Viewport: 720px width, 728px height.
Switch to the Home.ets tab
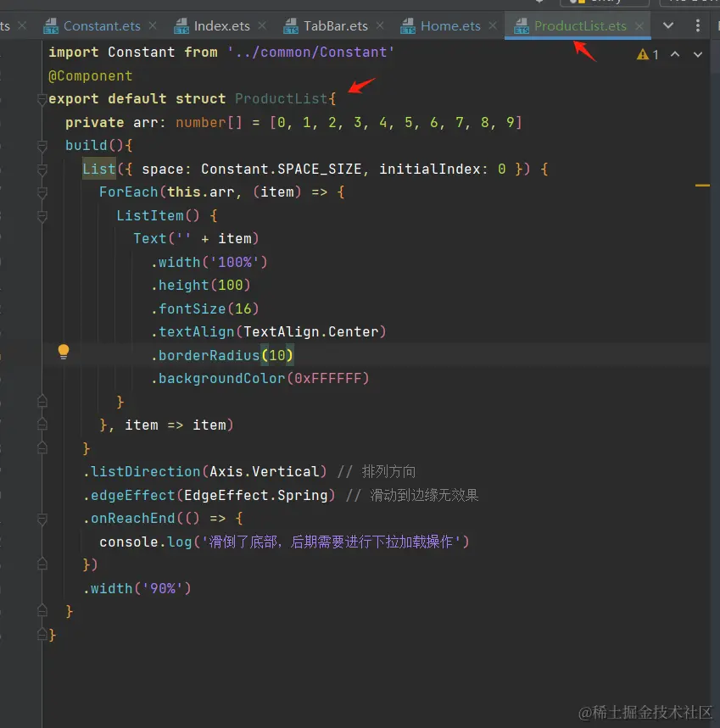click(x=450, y=26)
